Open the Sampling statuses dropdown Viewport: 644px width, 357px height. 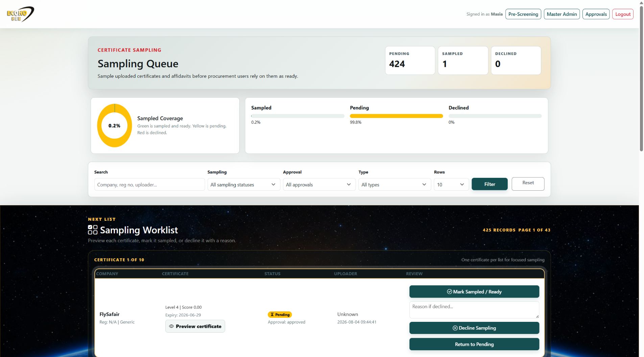pyautogui.click(x=244, y=185)
